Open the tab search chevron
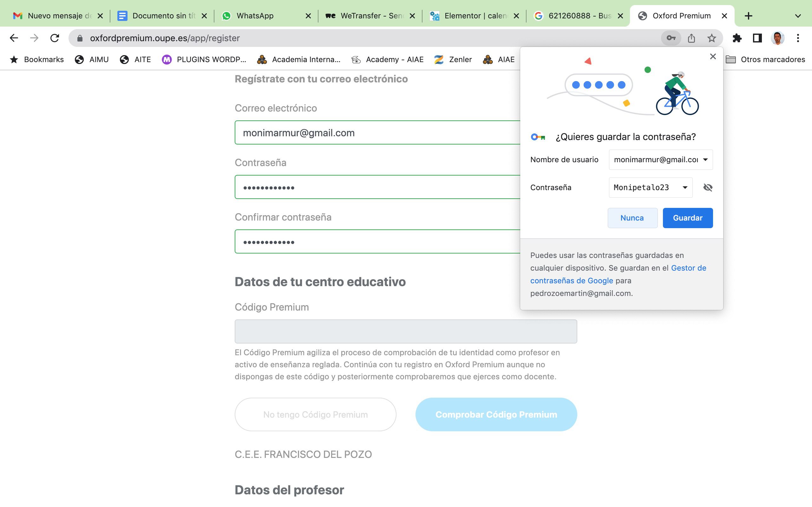 click(x=798, y=16)
